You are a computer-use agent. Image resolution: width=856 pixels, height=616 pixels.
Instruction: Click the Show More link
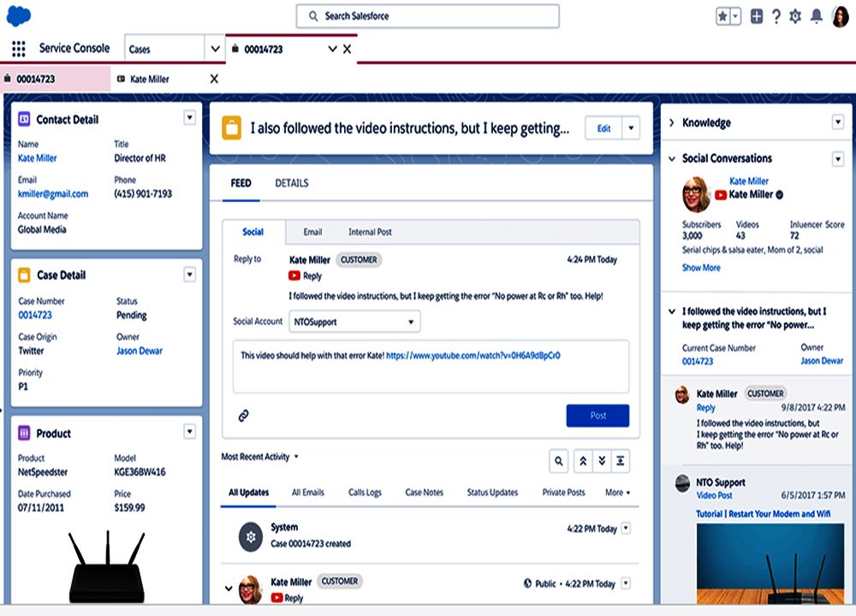point(701,268)
